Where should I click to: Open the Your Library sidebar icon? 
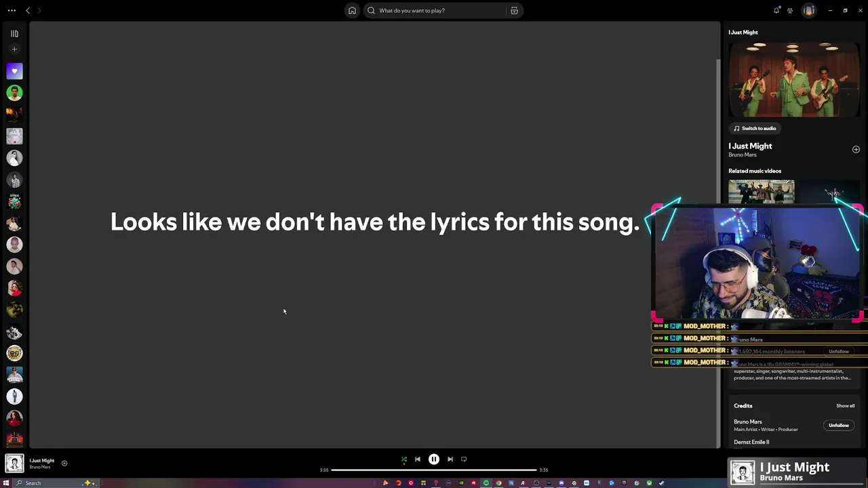click(x=14, y=33)
